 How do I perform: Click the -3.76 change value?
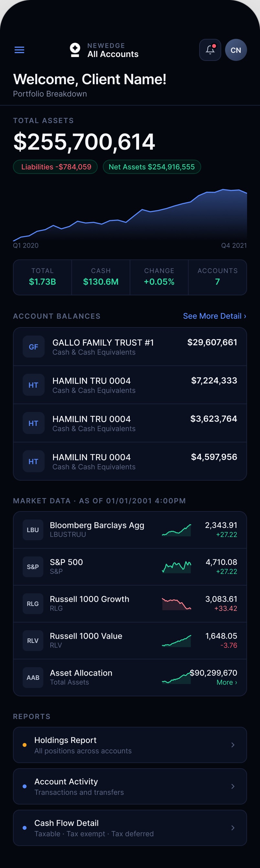coord(229,645)
